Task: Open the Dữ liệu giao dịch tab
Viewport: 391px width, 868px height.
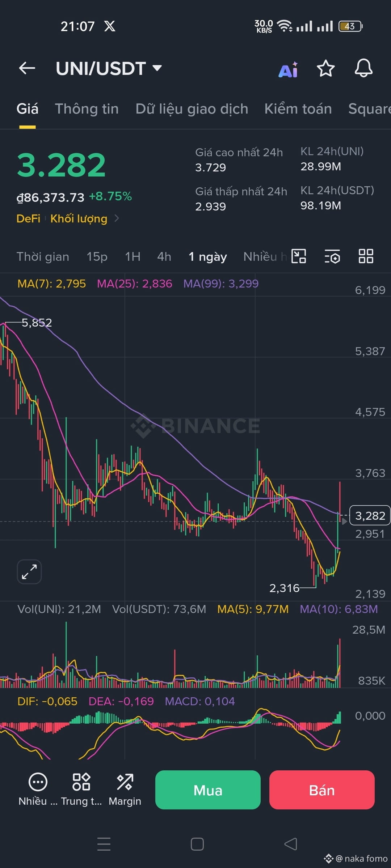Action: (x=192, y=109)
